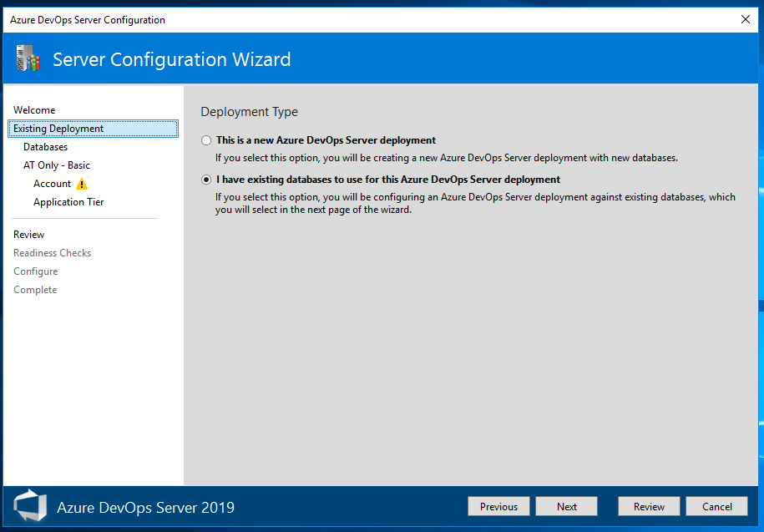Click the Server Configuration Wizard title
This screenshot has height=532, width=764.
pos(171,59)
